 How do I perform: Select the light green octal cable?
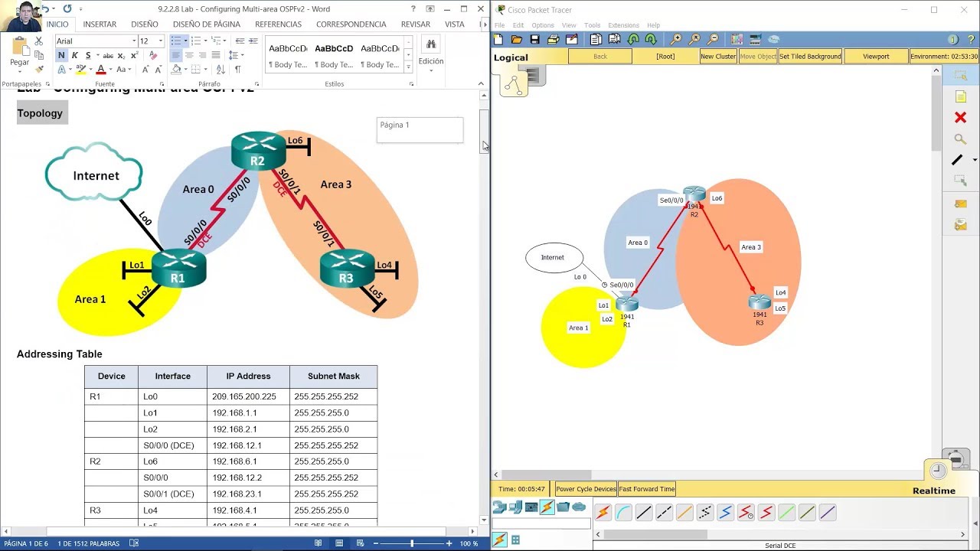[787, 513]
